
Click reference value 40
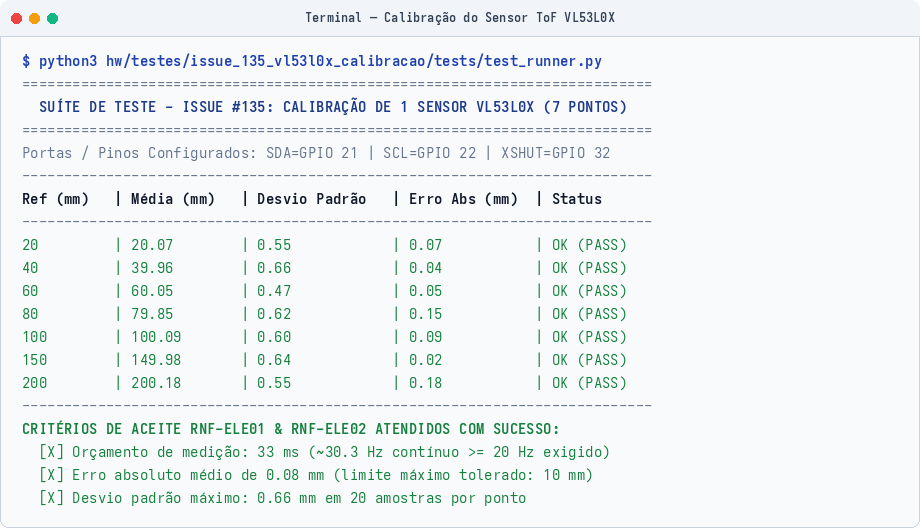pyautogui.click(x=31, y=268)
